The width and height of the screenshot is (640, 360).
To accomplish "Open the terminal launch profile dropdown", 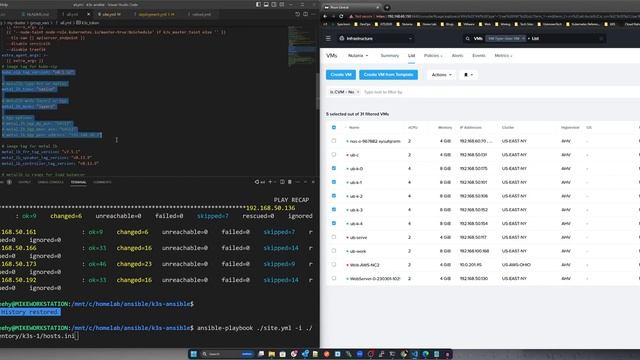I will pyautogui.click(x=275, y=182).
